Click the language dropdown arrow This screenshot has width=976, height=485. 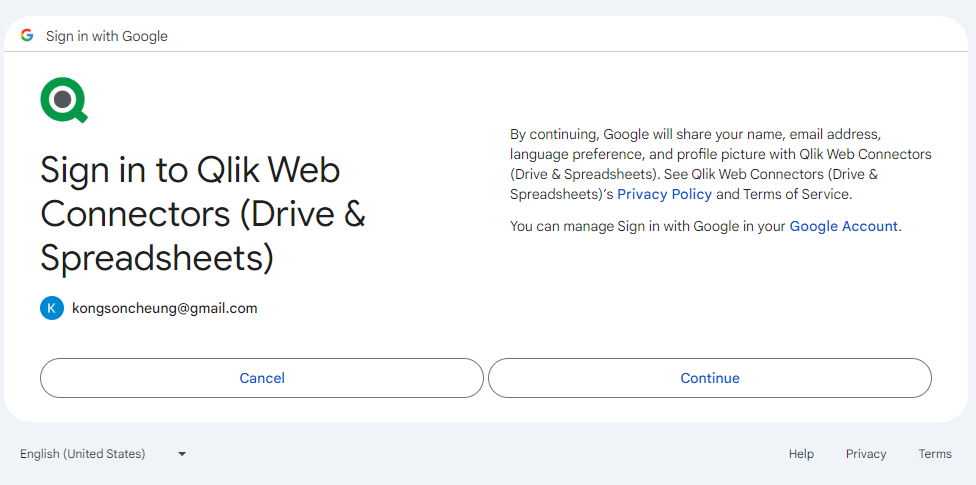point(182,454)
